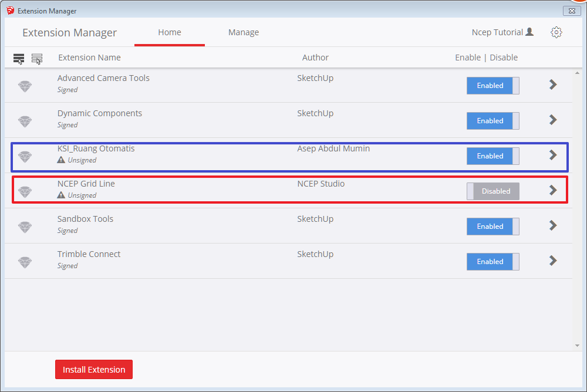This screenshot has height=392, width=587.
Task: Click the Sandbox Tools gem icon
Action: (25, 227)
